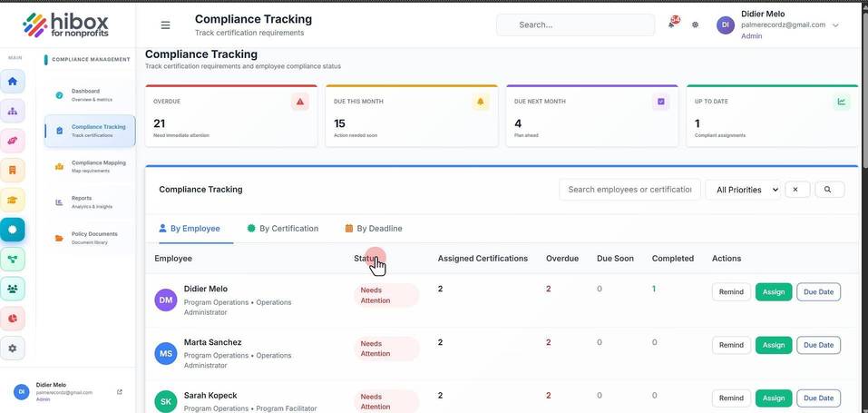This screenshot has height=413, width=868.
Task: Switch to the By Employee tab
Action: (x=190, y=229)
